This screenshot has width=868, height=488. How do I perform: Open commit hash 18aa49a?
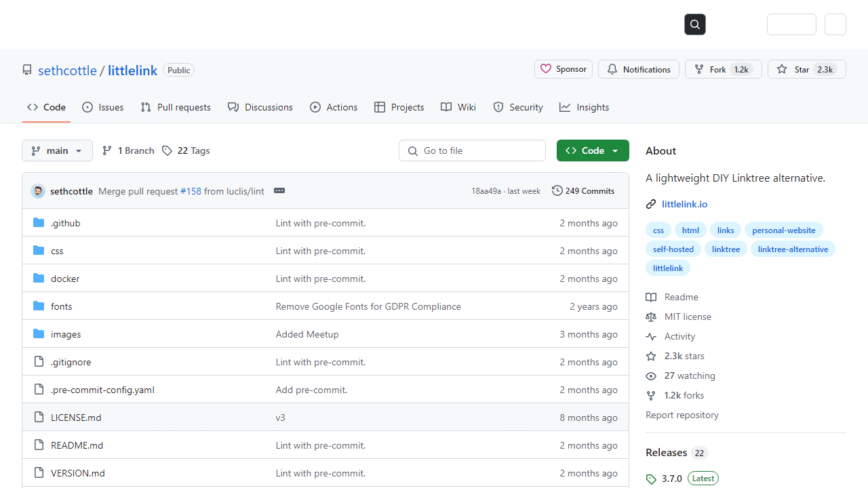pos(486,191)
